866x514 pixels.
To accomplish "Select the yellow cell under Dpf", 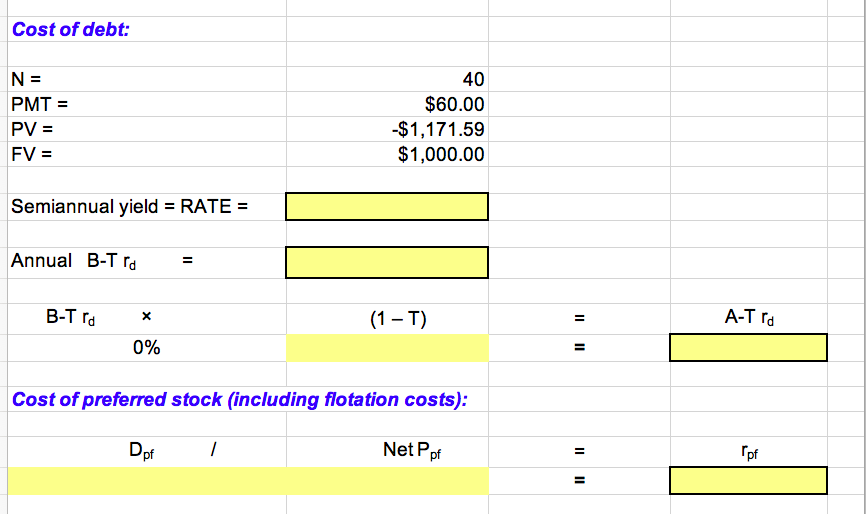I will click(147, 481).
